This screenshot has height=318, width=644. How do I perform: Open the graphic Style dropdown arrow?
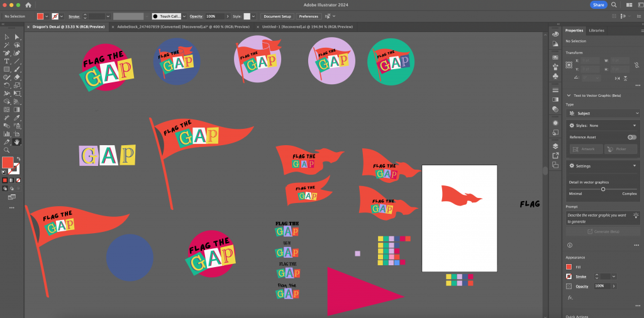tap(253, 16)
